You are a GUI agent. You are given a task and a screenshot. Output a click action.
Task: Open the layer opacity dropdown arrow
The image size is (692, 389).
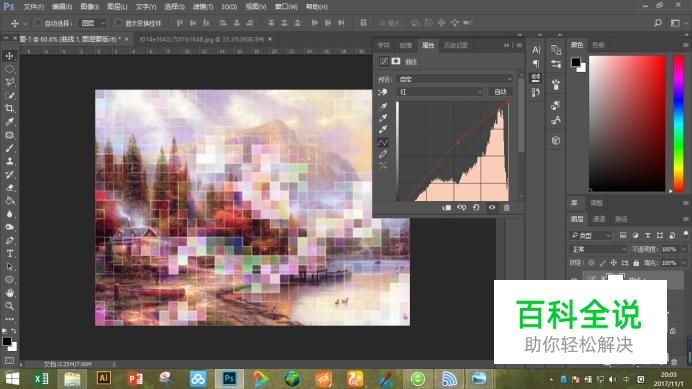684,249
